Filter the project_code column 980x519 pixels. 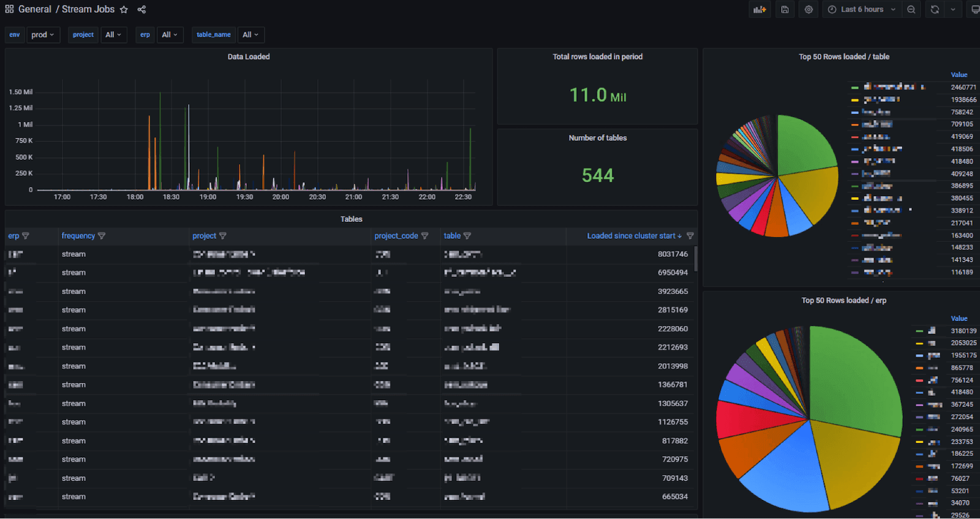pyautogui.click(x=425, y=236)
